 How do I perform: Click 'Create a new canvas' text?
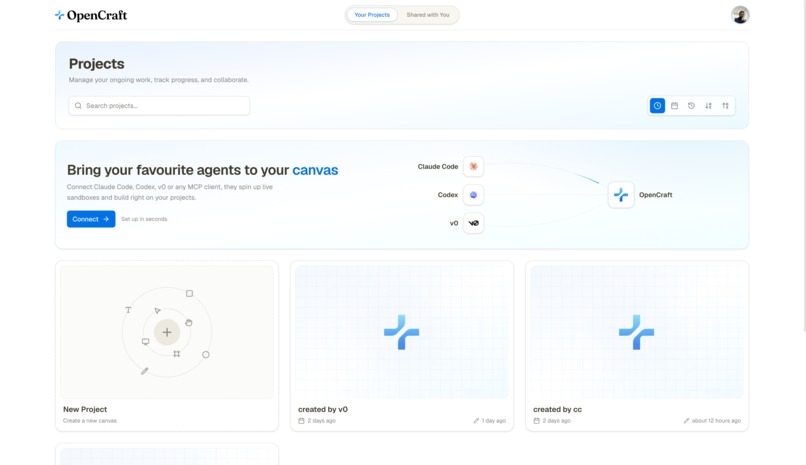coord(90,421)
